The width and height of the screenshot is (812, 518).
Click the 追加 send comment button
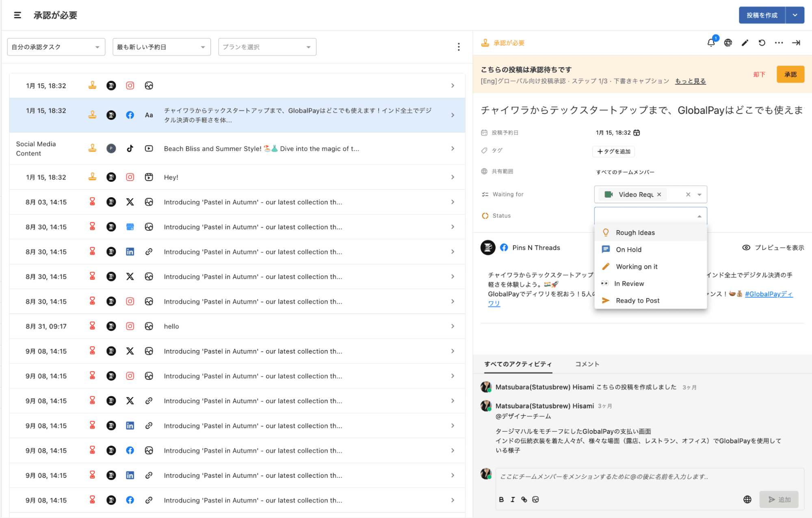779,499
